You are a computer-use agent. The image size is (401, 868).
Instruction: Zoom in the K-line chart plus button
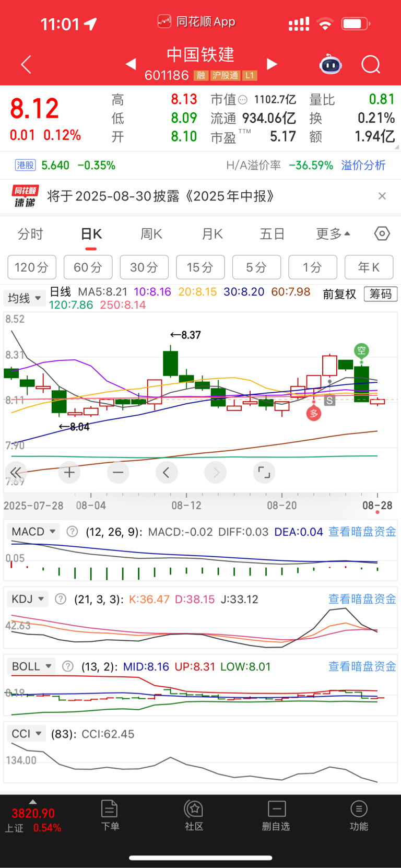tap(69, 473)
